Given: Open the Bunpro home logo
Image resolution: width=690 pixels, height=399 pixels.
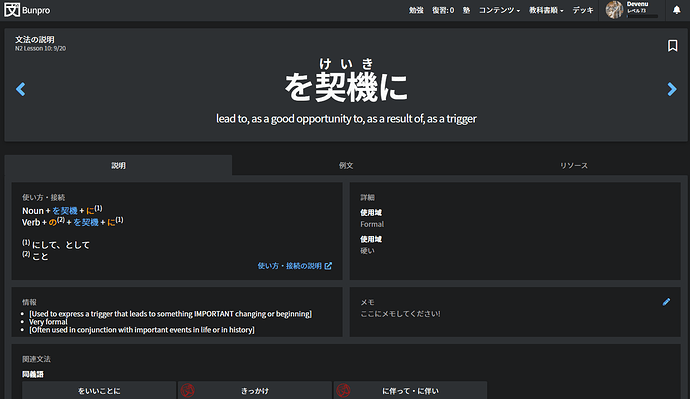Looking at the screenshot, I should (27, 10).
